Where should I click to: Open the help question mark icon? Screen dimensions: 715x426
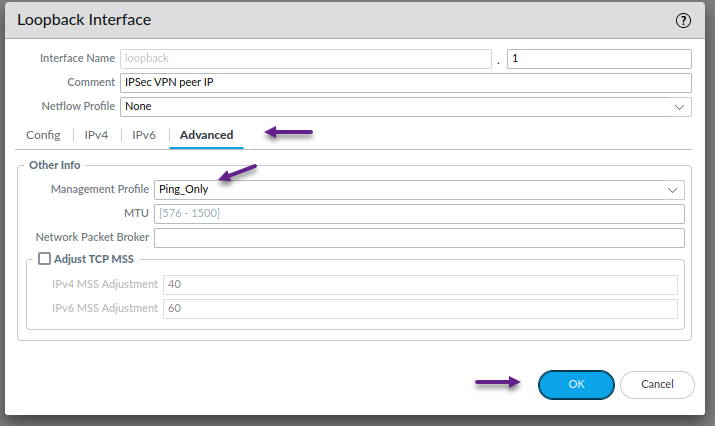pyautogui.click(x=683, y=21)
